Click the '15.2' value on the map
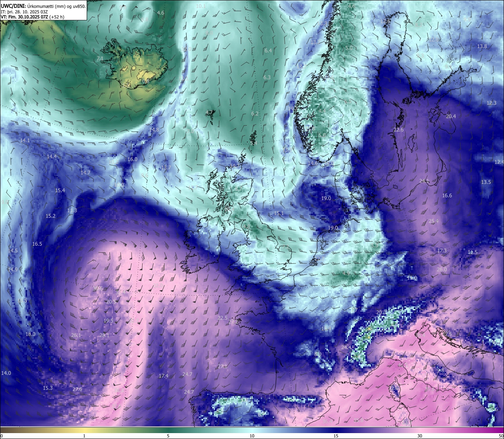The width and height of the screenshot is (504, 439). click(x=51, y=216)
